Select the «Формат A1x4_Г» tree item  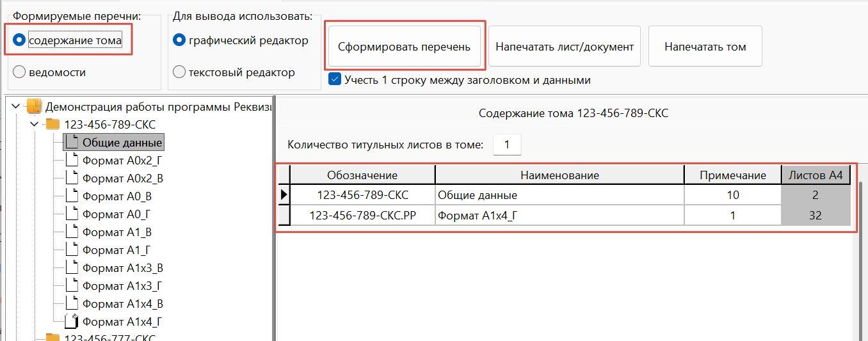122,321
